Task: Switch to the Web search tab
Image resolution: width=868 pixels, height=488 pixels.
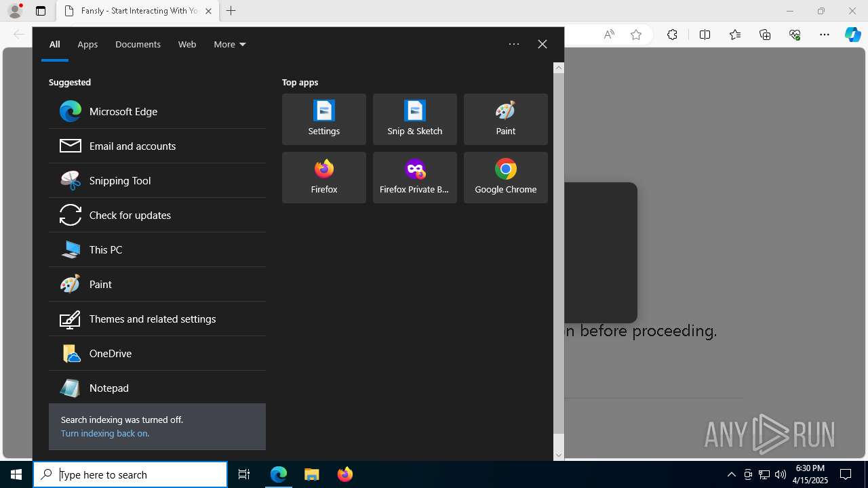Action: [x=187, y=44]
